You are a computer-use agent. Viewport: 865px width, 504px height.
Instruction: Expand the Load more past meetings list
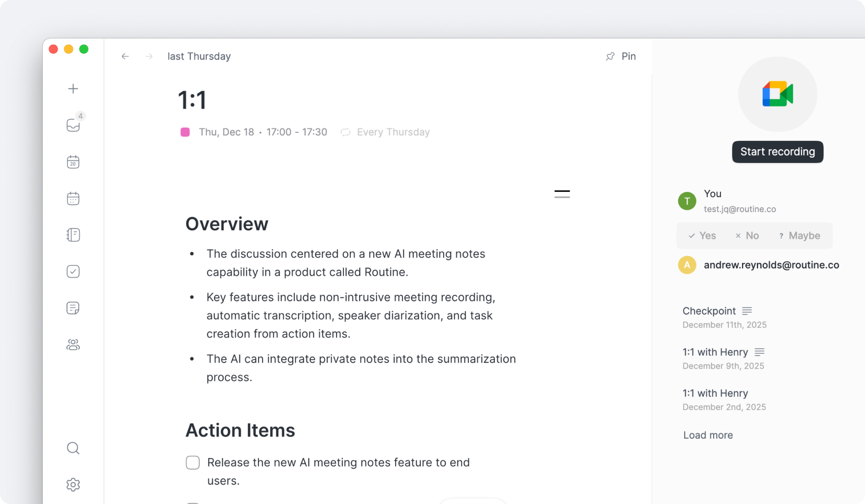coord(708,435)
